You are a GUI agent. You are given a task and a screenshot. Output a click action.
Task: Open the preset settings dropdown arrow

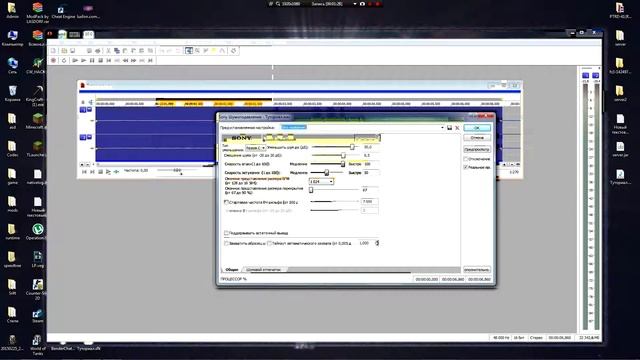(442, 128)
